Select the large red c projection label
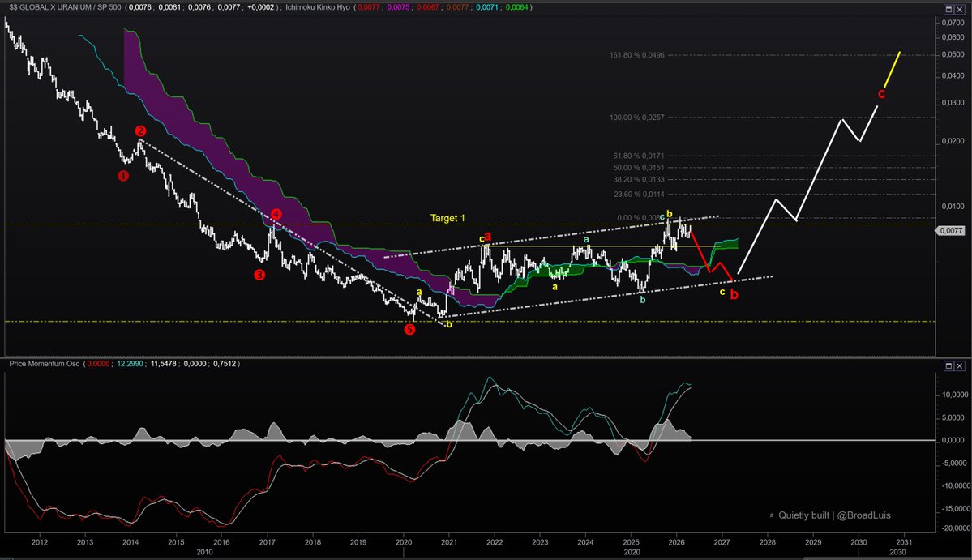This screenshot has width=972, height=560. tap(881, 93)
